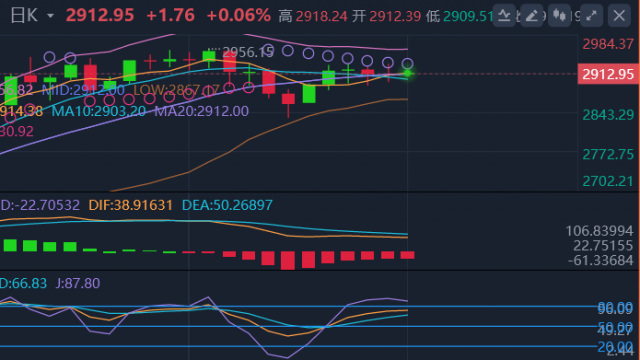Expand chart to fullscreen with arrows icon
Image resolution: width=640 pixels, height=360 pixels.
pos(591,16)
